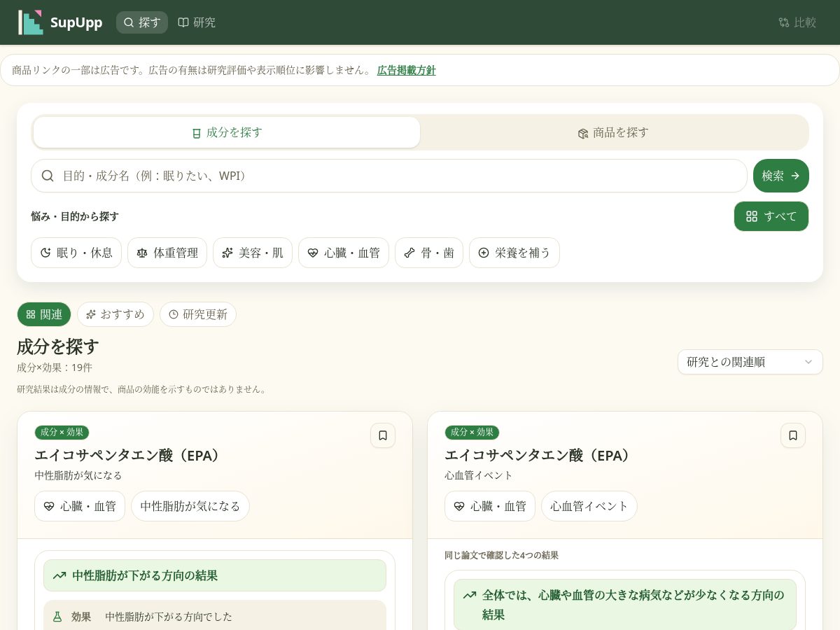Viewport: 840px width, 630px height.
Task: Click the 成分×効果:19件 count text
Action: pyautogui.click(x=55, y=367)
